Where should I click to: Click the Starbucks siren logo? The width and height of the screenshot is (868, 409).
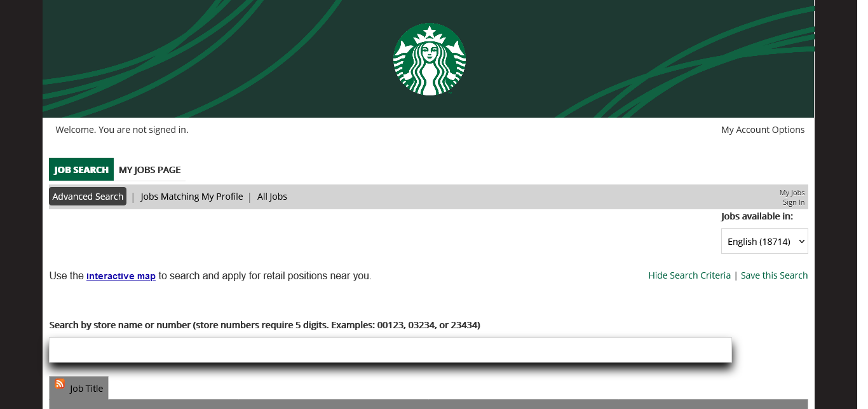click(x=430, y=59)
